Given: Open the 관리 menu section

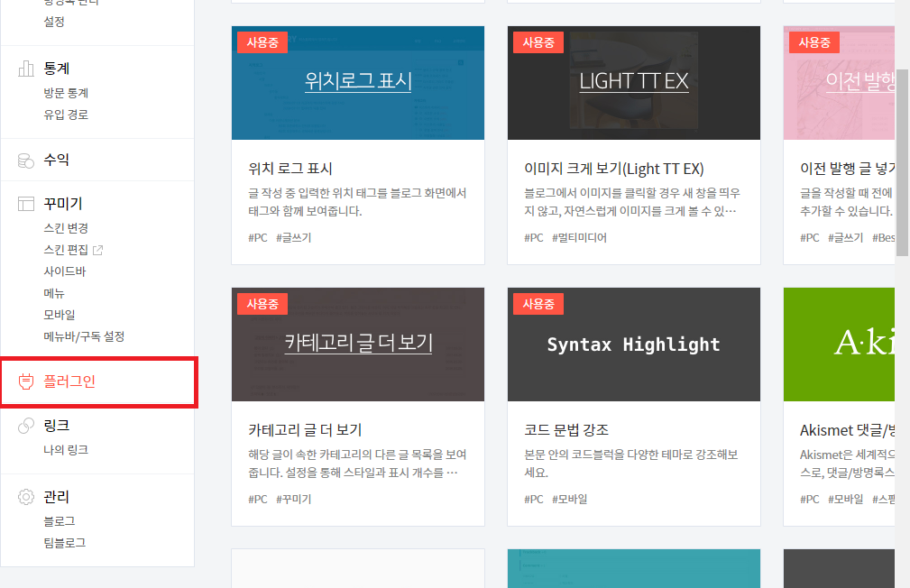Looking at the screenshot, I should tap(56, 497).
